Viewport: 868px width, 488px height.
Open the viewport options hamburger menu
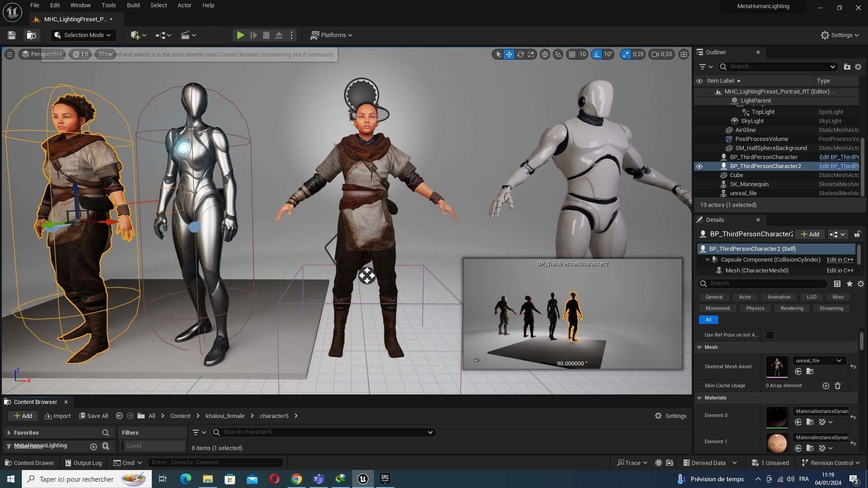pos(9,54)
